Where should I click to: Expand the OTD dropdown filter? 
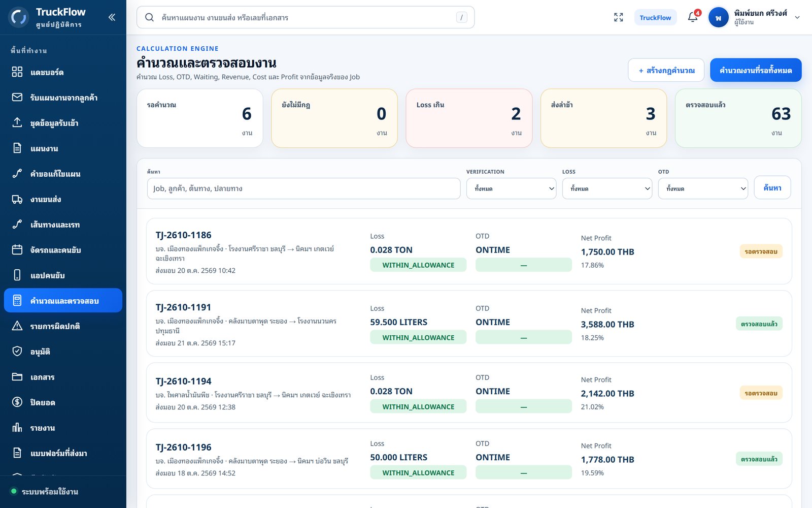pos(703,188)
